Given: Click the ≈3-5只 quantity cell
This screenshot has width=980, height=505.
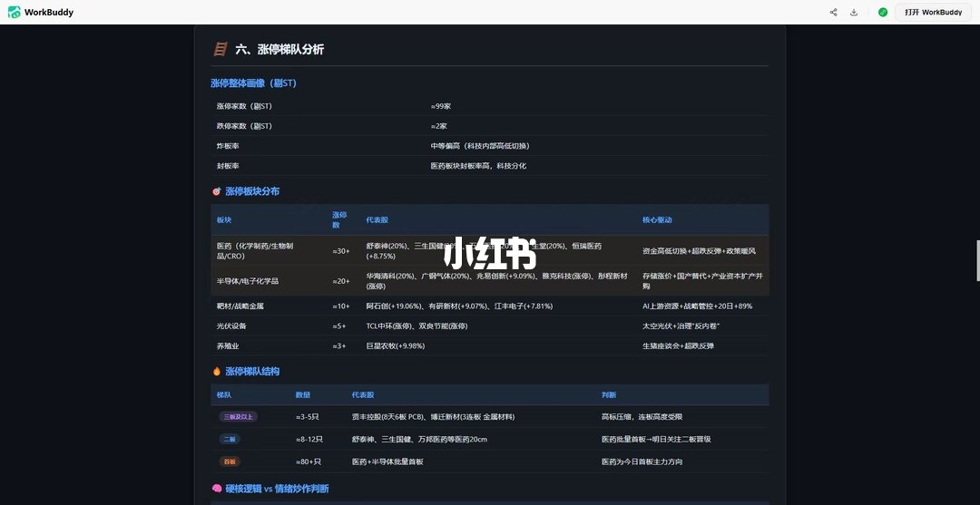Looking at the screenshot, I should pyautogui.click(x=309, y=416).
